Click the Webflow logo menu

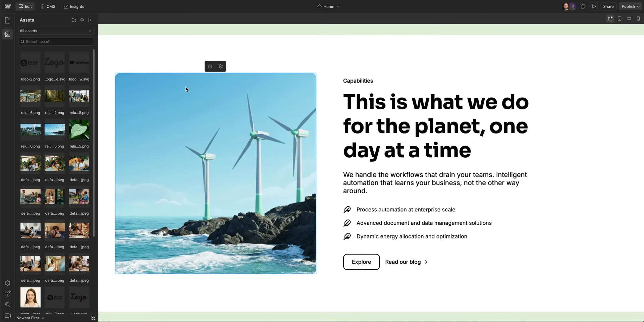coord(8,6)
